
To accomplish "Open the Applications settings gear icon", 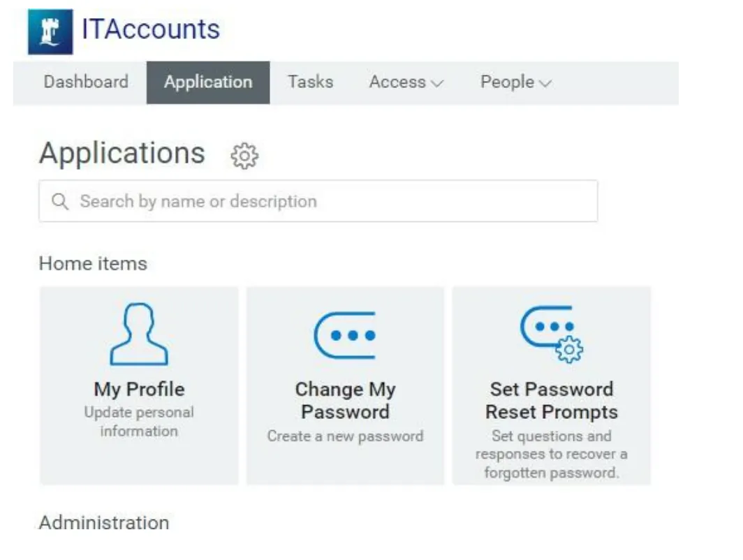I will (x=244, y=156).
